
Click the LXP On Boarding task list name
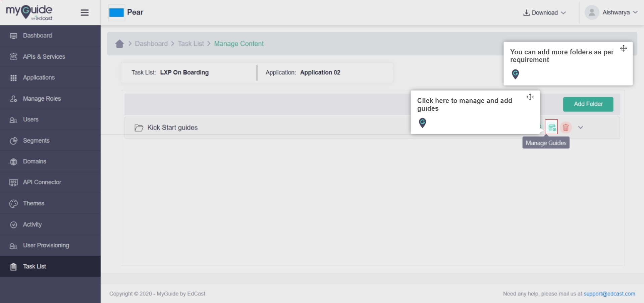(184, 72)
